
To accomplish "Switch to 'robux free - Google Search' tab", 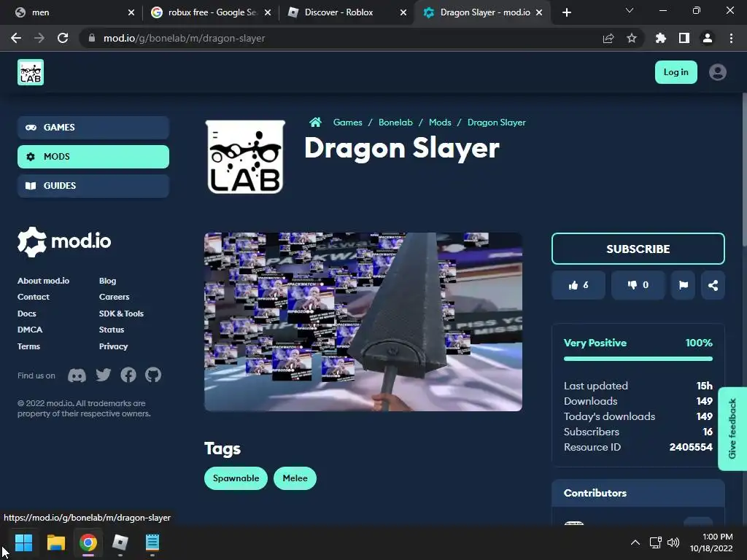I will (x=210, y=12).
